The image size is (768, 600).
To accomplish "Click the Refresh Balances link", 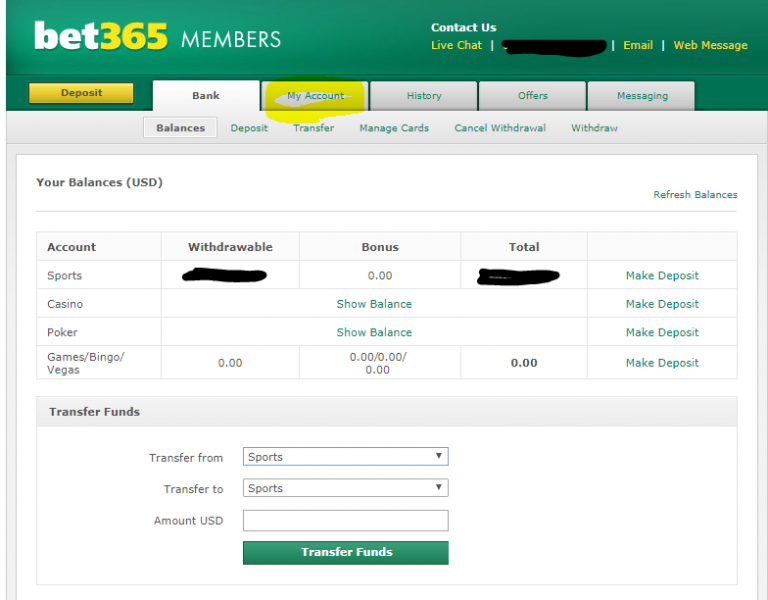I will (x=695, y=194).
